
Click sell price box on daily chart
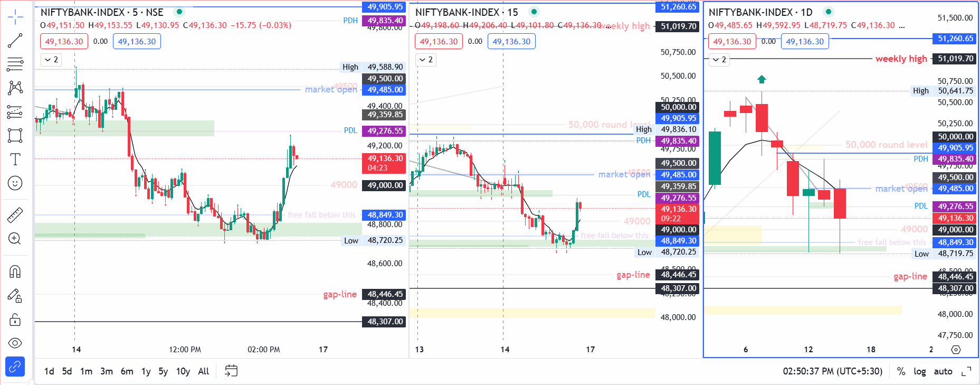732,41
